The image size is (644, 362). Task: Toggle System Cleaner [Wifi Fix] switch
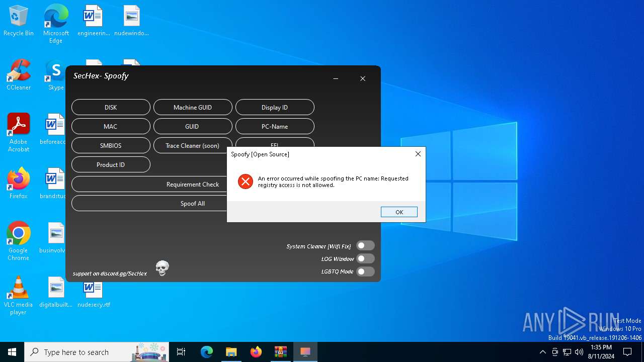coord(365,246)
